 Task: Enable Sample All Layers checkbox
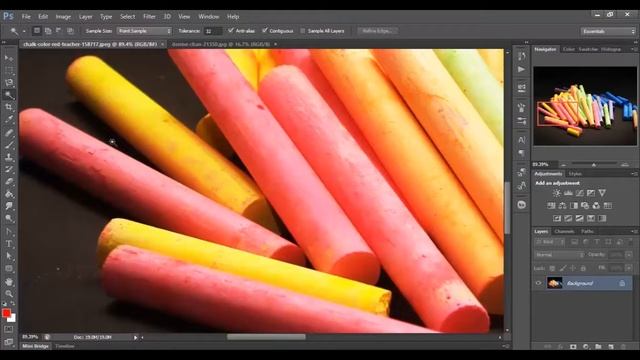click(x=302, y=31)
